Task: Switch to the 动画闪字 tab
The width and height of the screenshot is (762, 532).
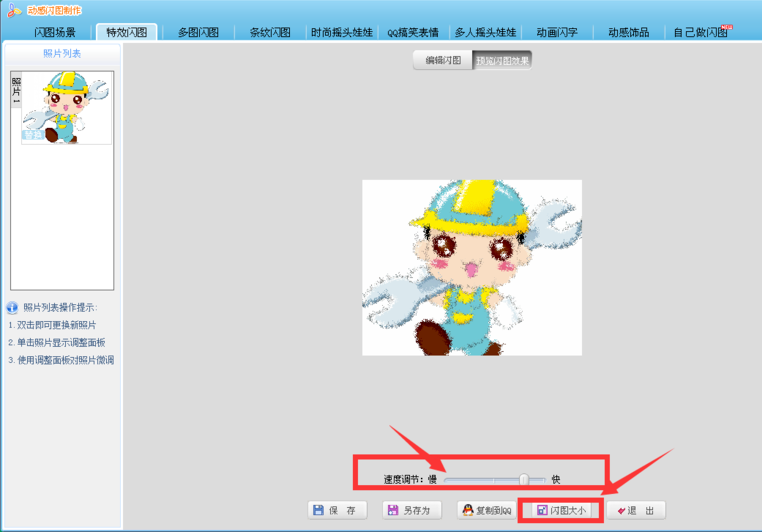Action: click(x=557, y=33)
